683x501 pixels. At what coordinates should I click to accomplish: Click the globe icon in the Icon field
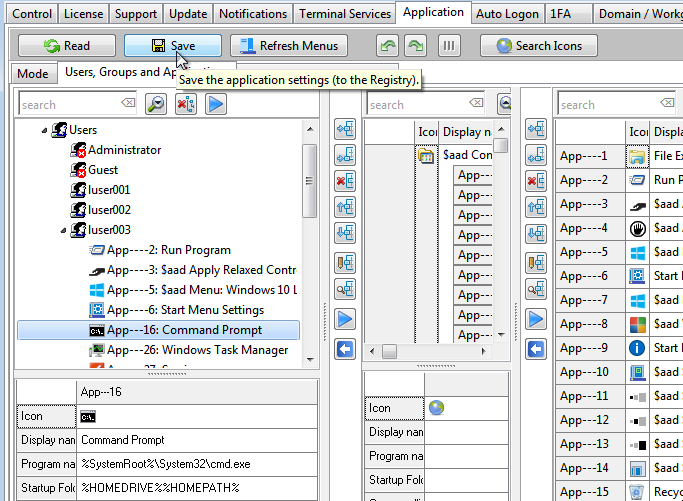[x=436, y=408]
